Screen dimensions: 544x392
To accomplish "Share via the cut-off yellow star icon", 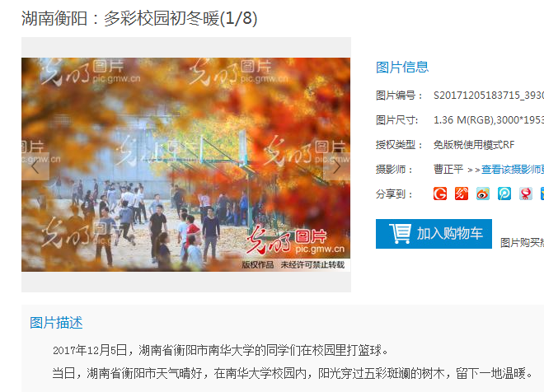I will pos(542,194).
